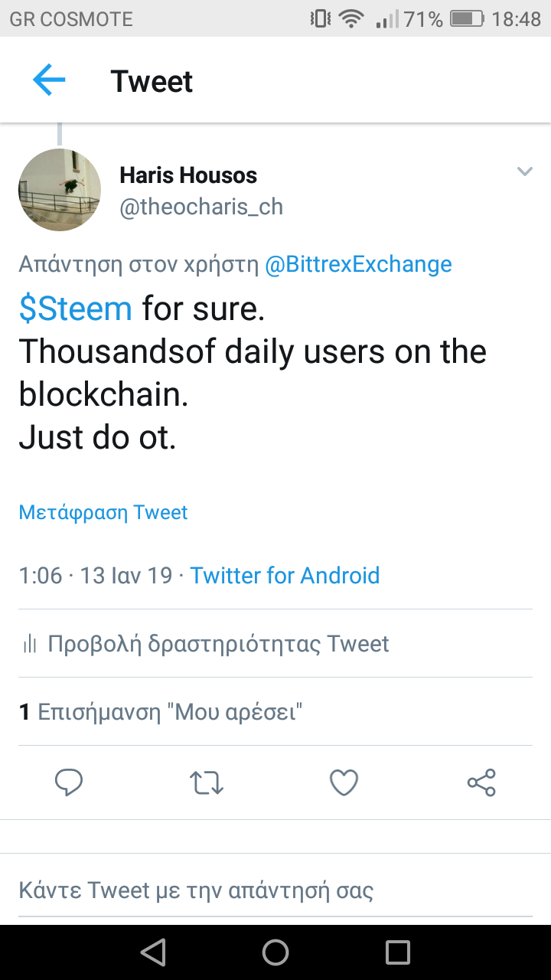
Task: View Προβολή δραστηριότητας Tweet activity
Action: [x=218, y=644]
